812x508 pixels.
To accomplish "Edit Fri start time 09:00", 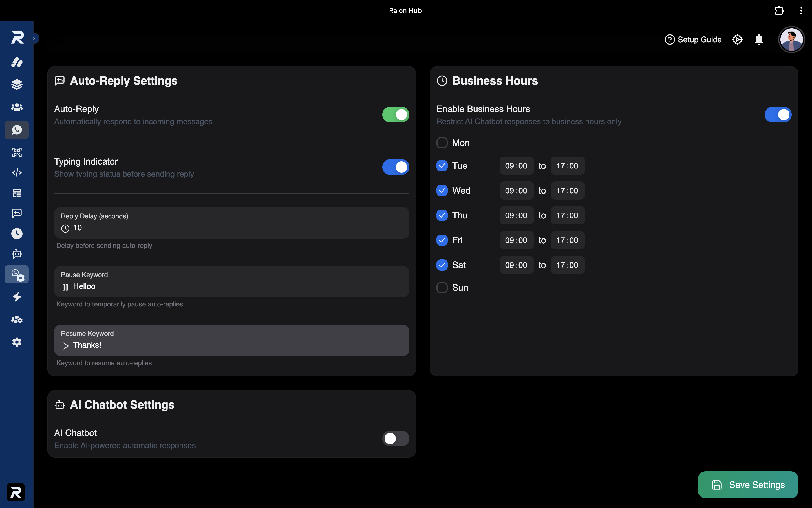I will point(517,240).
